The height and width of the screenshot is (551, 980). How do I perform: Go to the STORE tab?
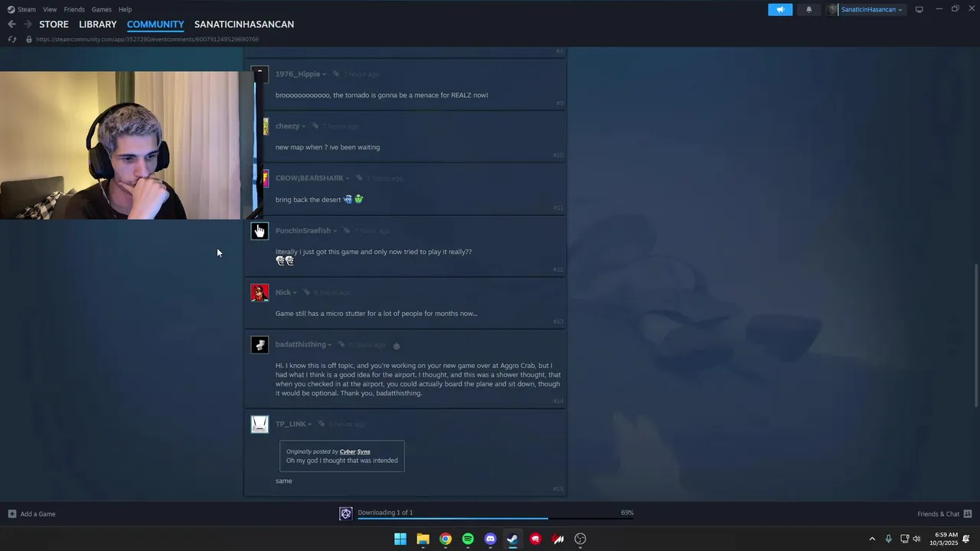(54, 24)
